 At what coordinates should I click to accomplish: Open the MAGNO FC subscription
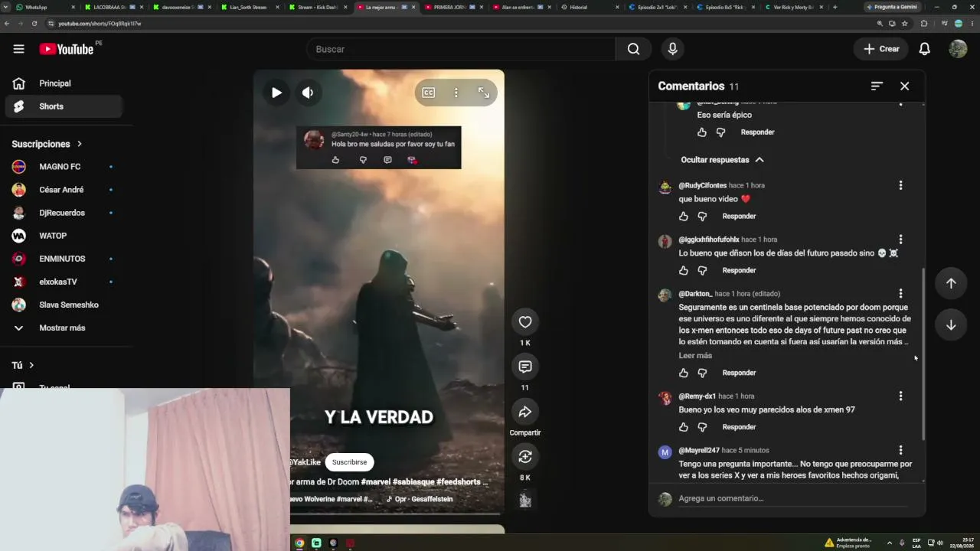coord(64,167)
